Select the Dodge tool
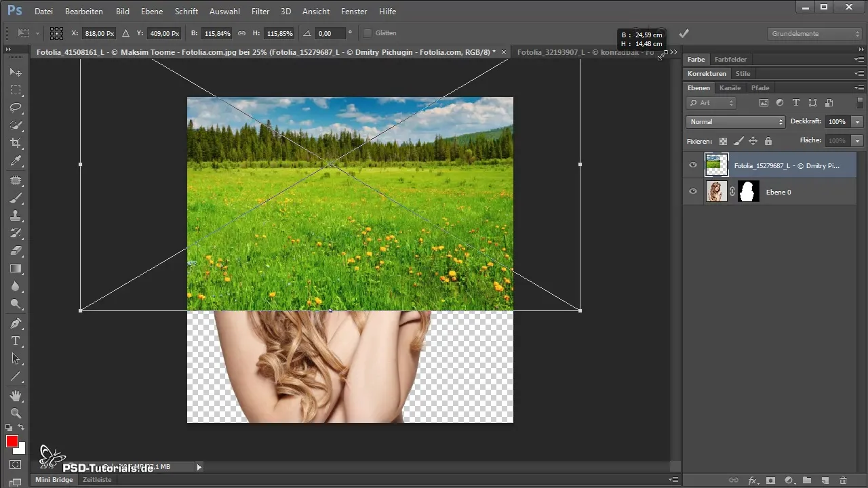 16,304
